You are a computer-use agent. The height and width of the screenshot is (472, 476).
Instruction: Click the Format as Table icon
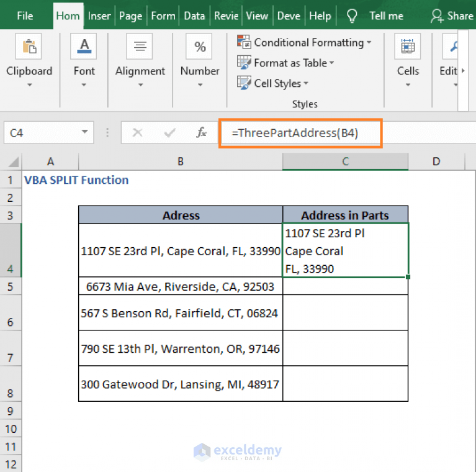tap(244, 62)
